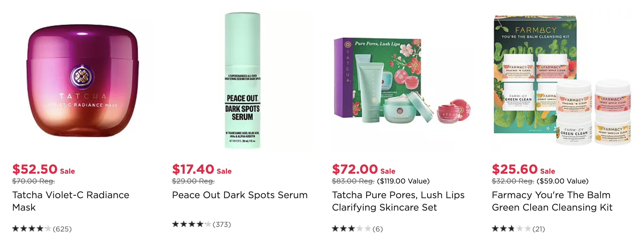Screen dimensions: 644x239
Task: Click the star rating under Peace Out serum
Action: (192, 224)
